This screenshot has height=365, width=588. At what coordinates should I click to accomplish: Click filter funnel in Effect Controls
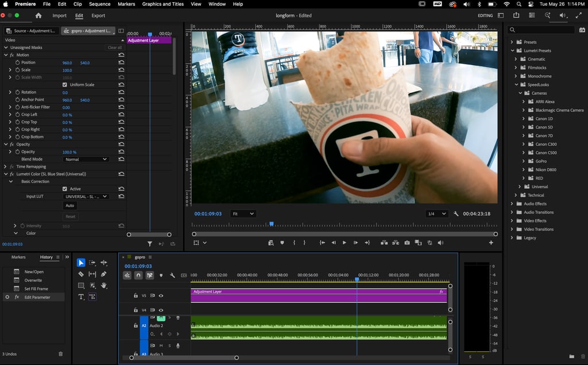(x=150, y=244)
